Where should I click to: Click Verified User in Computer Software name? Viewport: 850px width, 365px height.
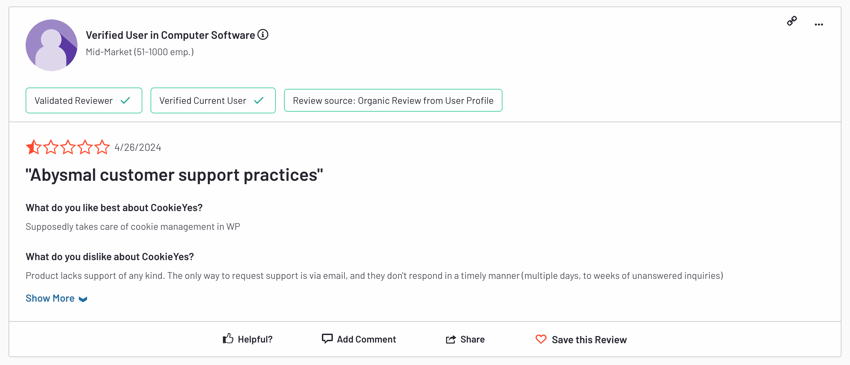[x=170, y=35]
